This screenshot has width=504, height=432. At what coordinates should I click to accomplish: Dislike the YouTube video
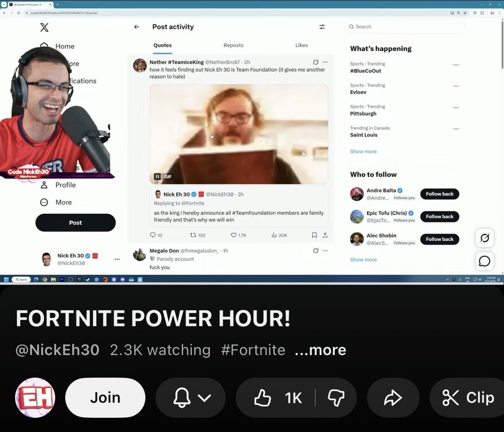[x=336, y=397]
